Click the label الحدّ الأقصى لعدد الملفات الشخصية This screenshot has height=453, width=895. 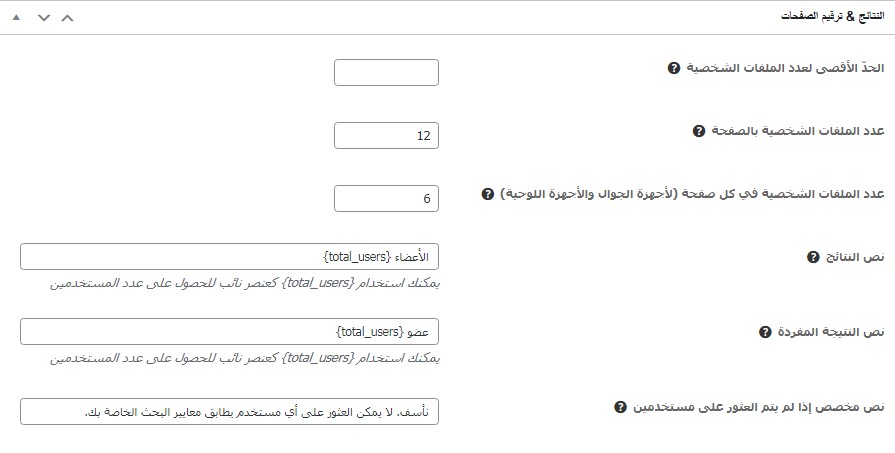pyautogui.click(x=786, y=68)
